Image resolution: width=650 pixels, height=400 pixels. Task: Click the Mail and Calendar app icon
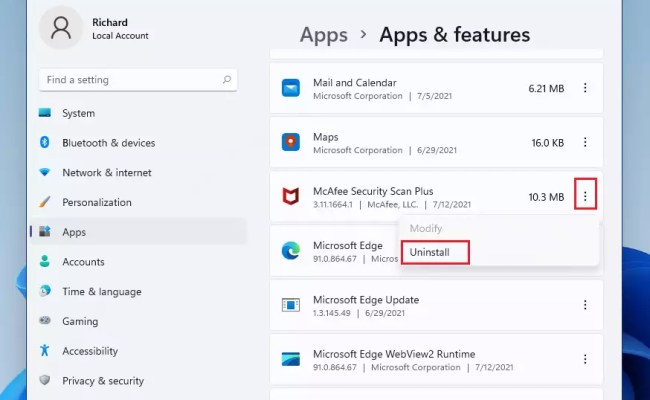coord(291,88)
